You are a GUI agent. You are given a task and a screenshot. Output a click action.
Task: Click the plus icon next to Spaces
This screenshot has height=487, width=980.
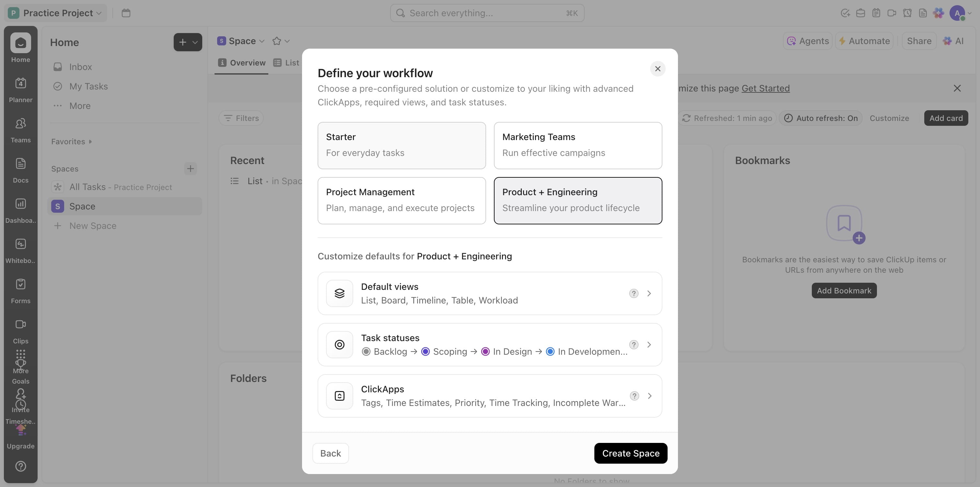tap(190, 169)
